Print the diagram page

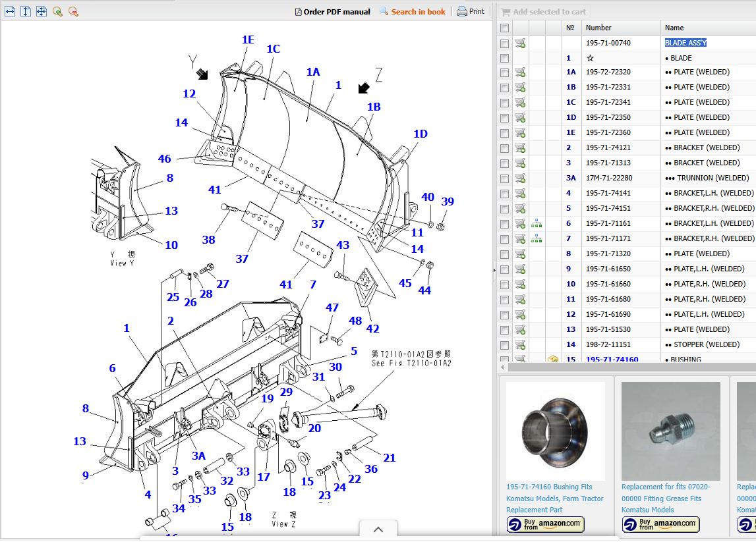tap(471, 12)
